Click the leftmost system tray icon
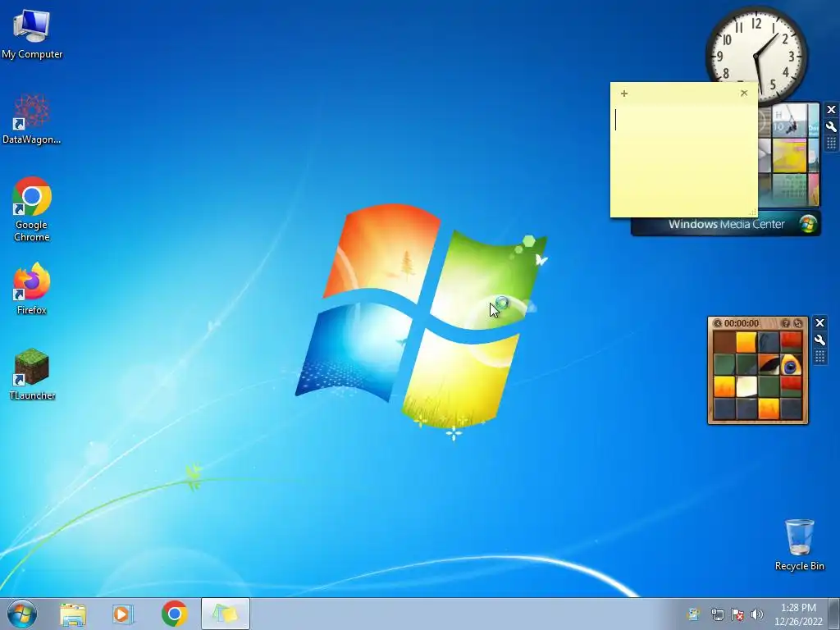 [x=694, y=614]
